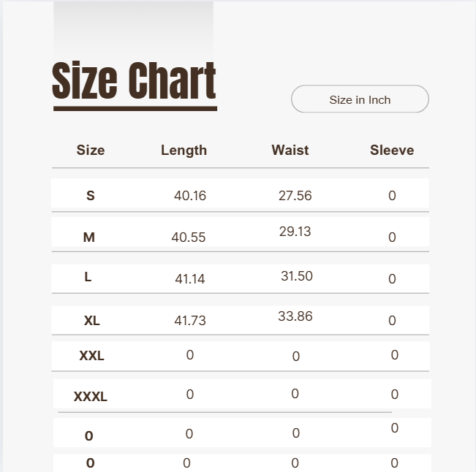This screenshot has height=472, width=476.
Task: Select the Size column header
Action: (91, 151)
